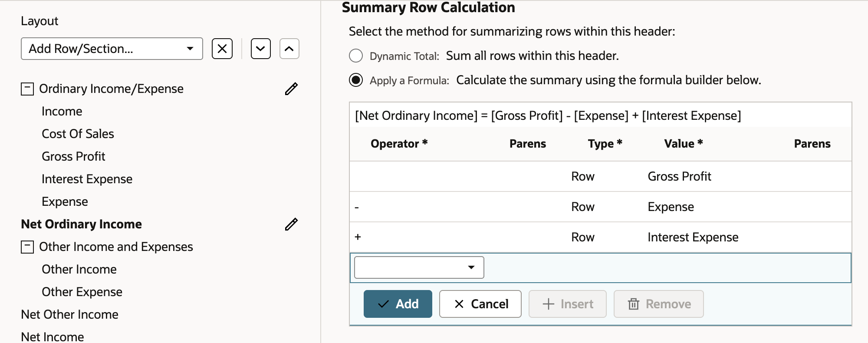868x343 pixels.
Task: Collapse the Other Income and Expenses section
Action: 27,247
